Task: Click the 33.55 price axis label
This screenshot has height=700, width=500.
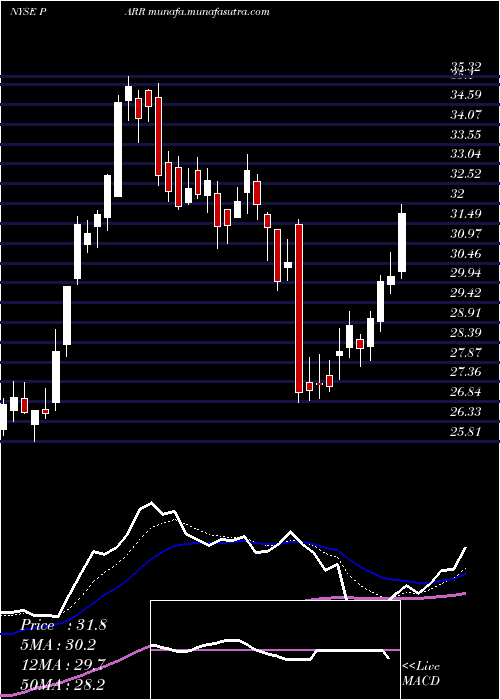Action: tap(466, 134)
